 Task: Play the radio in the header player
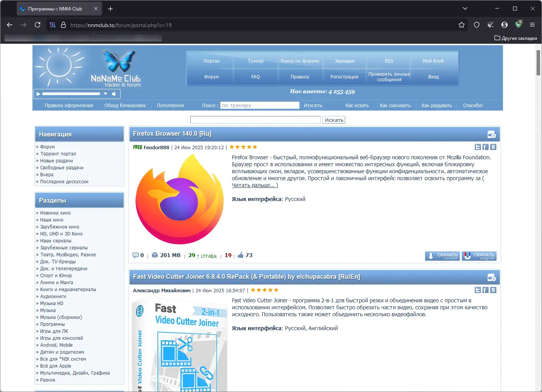click(x=38, y=94)
